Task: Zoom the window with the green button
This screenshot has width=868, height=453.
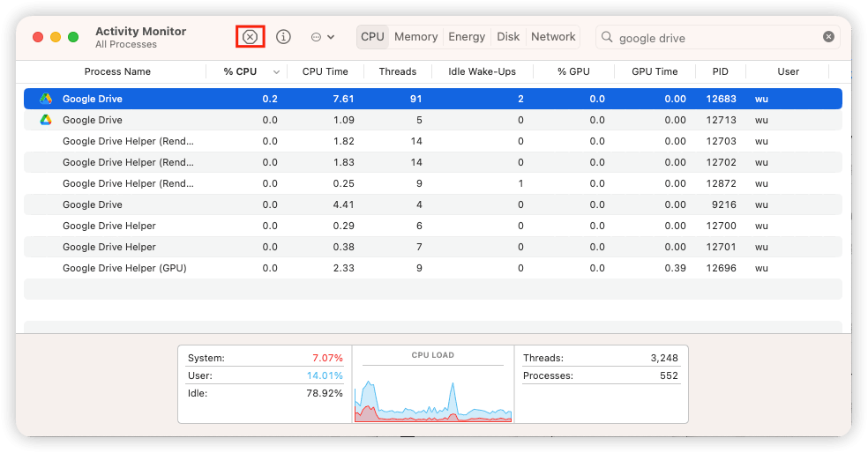Action: [x=73, y=37]
